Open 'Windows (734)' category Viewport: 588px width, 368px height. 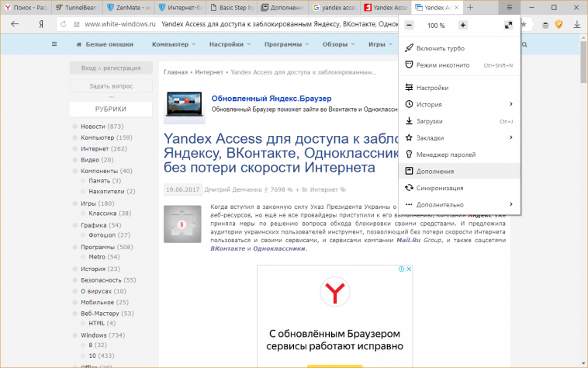[x=102, y=335]
